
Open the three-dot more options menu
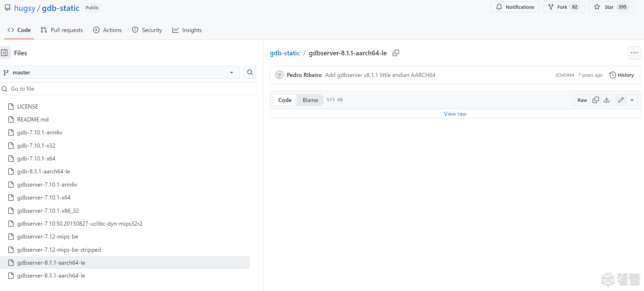(x=634, y=53)
